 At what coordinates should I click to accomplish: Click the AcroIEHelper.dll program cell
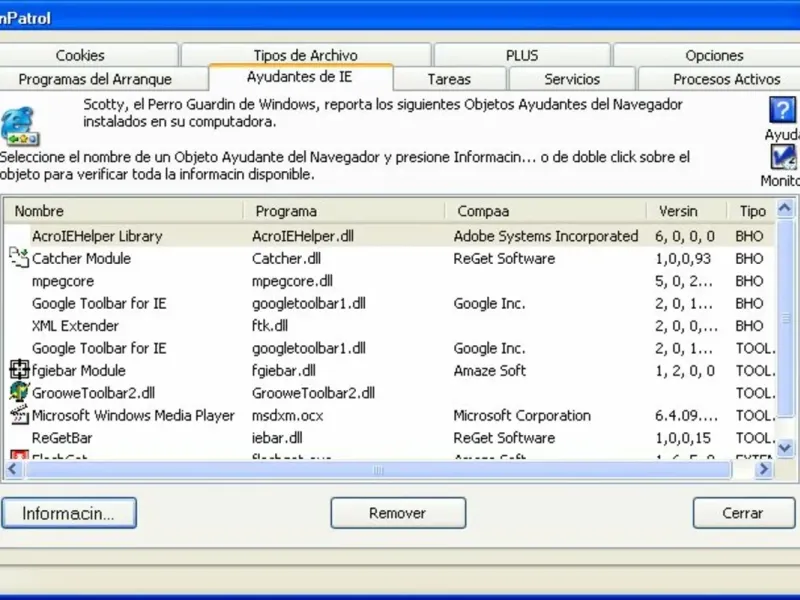pos(303,236)
